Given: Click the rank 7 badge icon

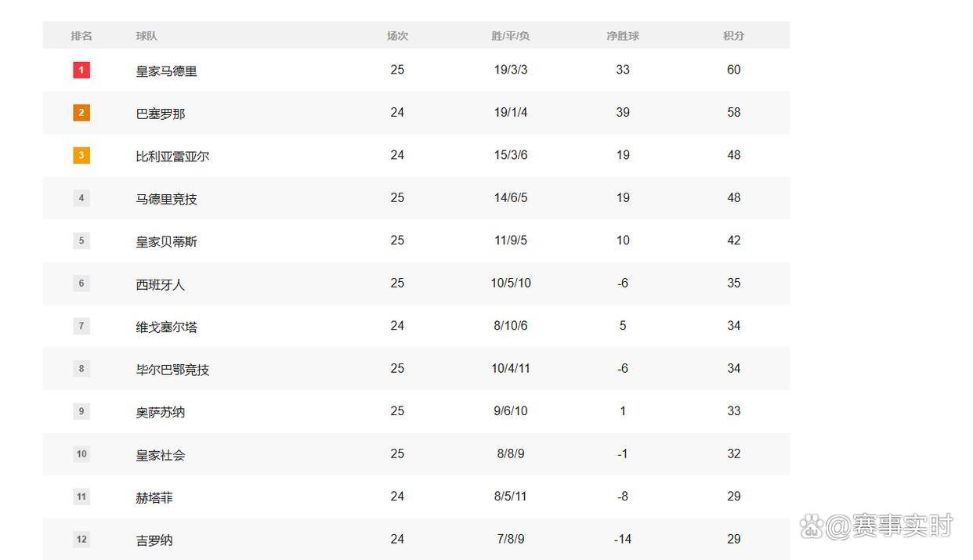Looking at the screenshot, I should coord(81,326).
